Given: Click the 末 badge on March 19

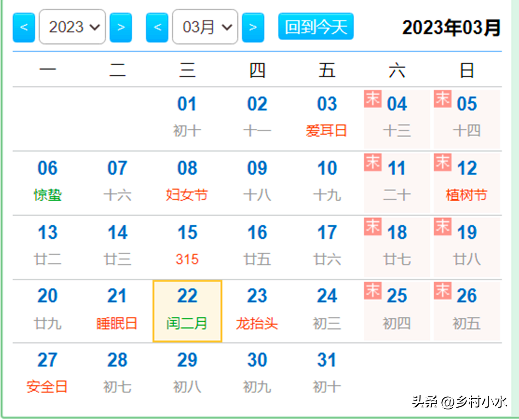Looking at the screenshot, I should (x=443, y=226).
